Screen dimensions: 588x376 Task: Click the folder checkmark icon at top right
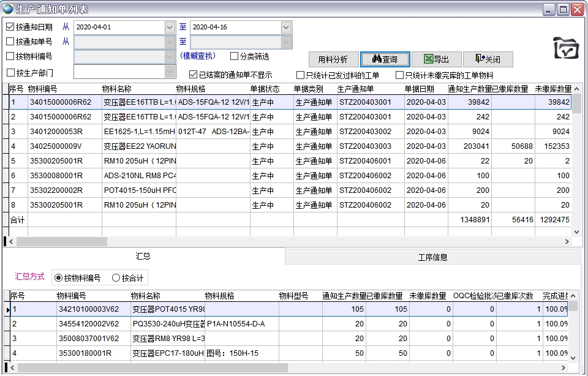coord(566,48)
